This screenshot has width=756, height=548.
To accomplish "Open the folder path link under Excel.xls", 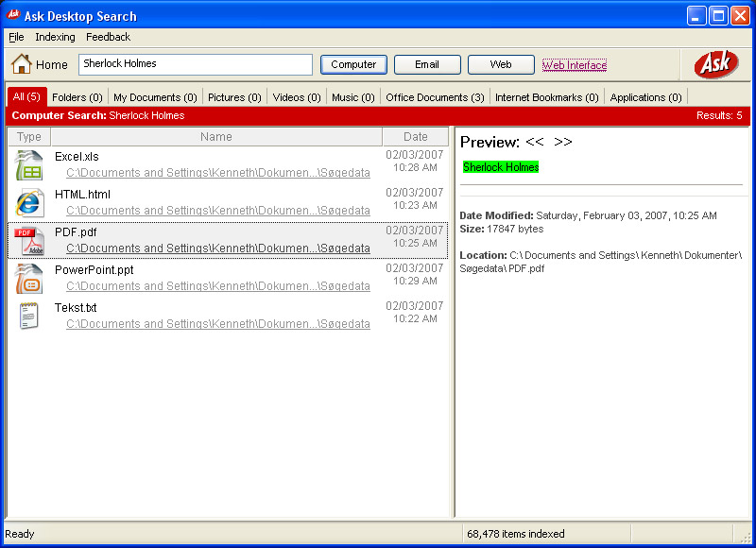I will [x=218, y=173].
